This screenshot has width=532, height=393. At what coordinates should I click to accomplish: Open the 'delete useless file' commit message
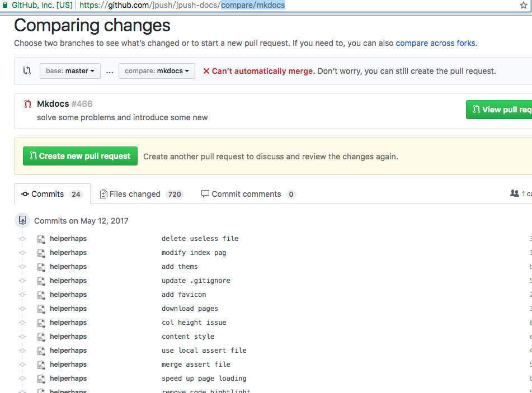pyautogui.click(x=200, y=239)
